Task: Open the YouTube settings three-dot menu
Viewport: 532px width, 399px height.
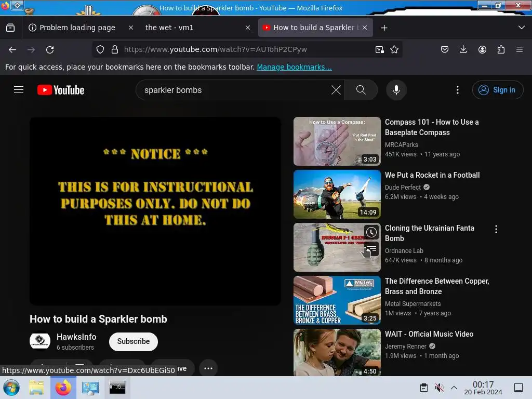Action: coord(458,90)
